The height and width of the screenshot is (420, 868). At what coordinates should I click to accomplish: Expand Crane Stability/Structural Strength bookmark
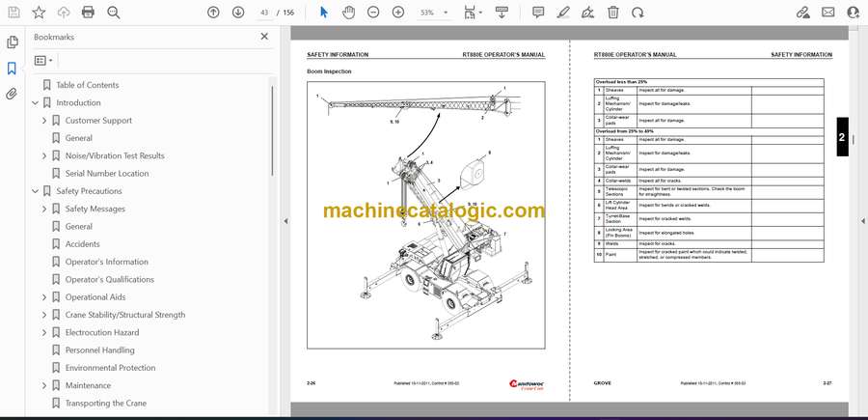click(44, 315)
